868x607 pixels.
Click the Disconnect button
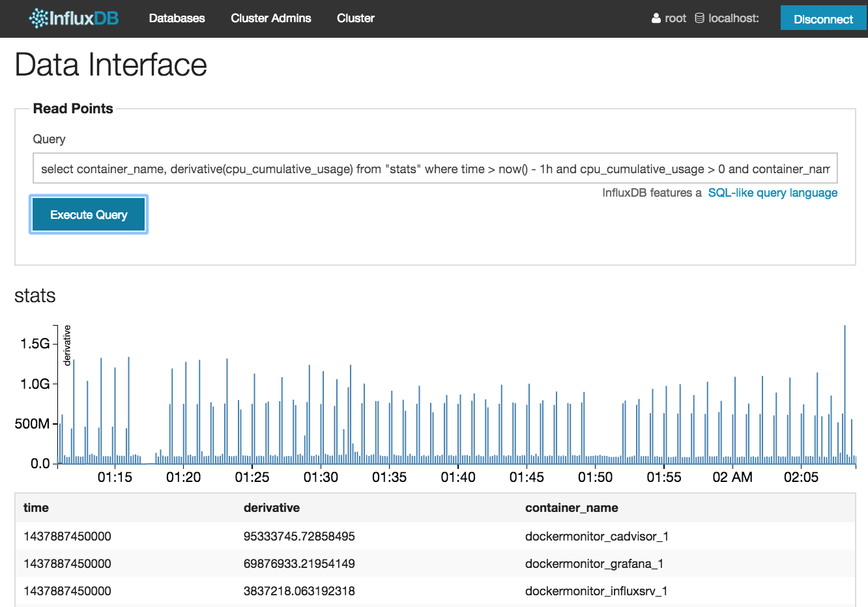tap(823, 19)
